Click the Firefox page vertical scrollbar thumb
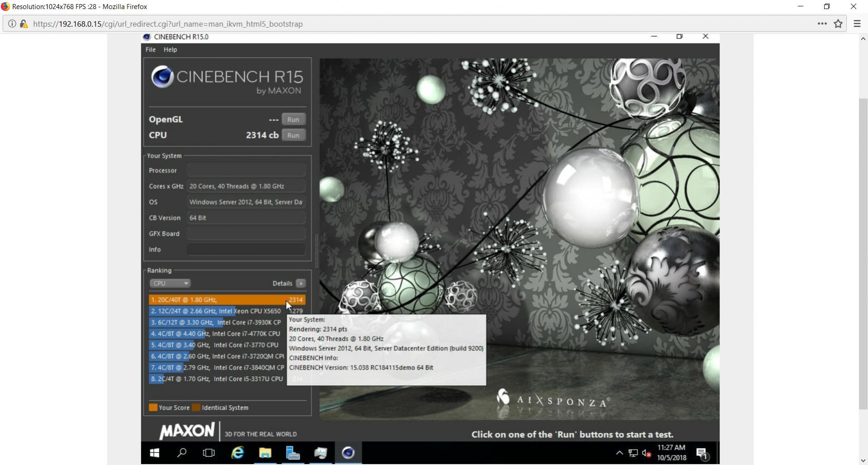This screenshot has width=868, height=465. tap(863, 253)
